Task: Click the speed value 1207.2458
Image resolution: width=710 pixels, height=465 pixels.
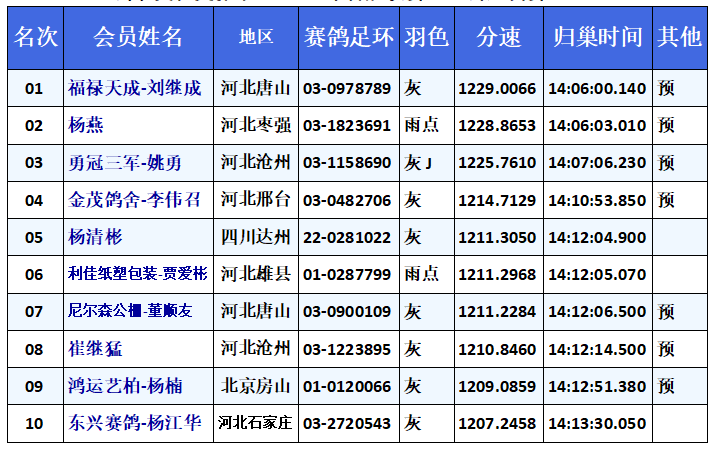Action: pos(497,423)
